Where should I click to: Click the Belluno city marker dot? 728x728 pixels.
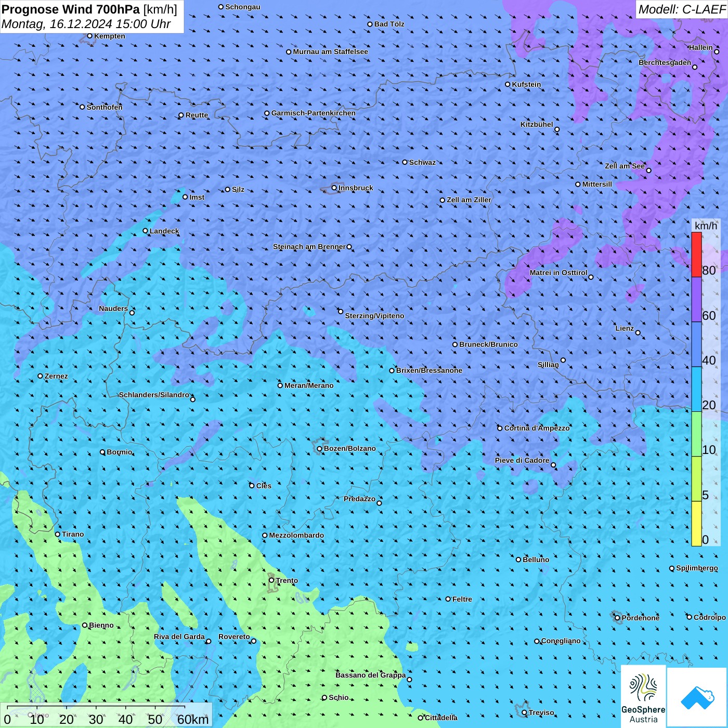pyautogui.click(x=518, y=560)
